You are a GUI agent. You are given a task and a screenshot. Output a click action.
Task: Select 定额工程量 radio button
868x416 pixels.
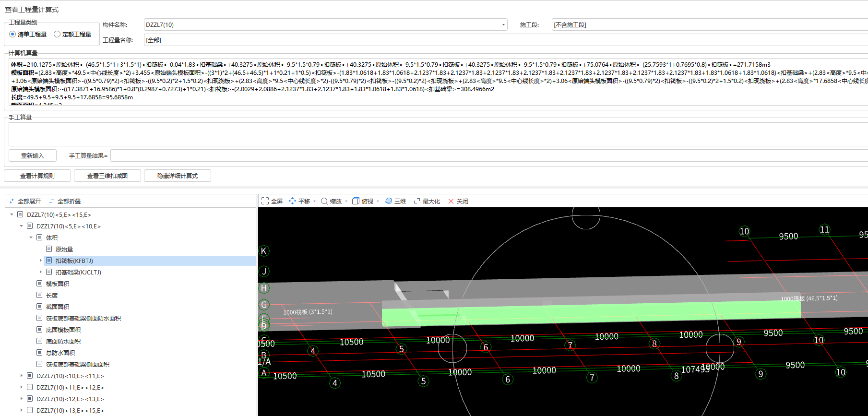click(57, 34)
